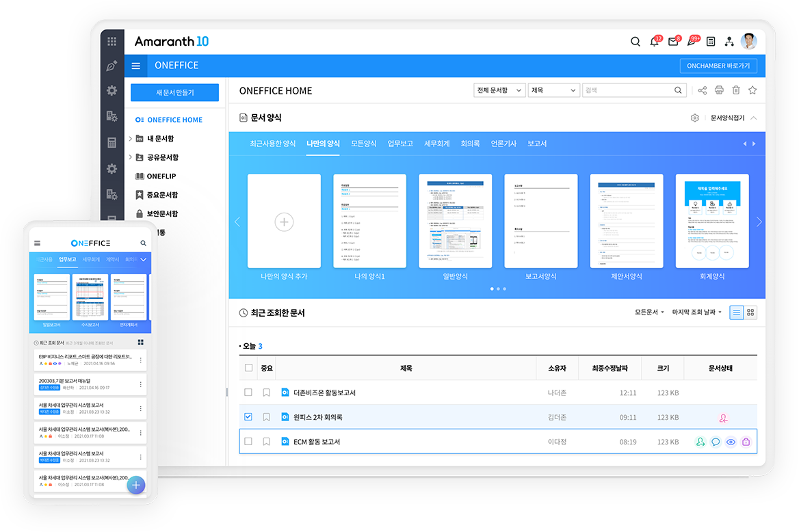Click the search magnifier in top header
The width and height of the screenshot is (799, 532).
(x=635, y=41)
